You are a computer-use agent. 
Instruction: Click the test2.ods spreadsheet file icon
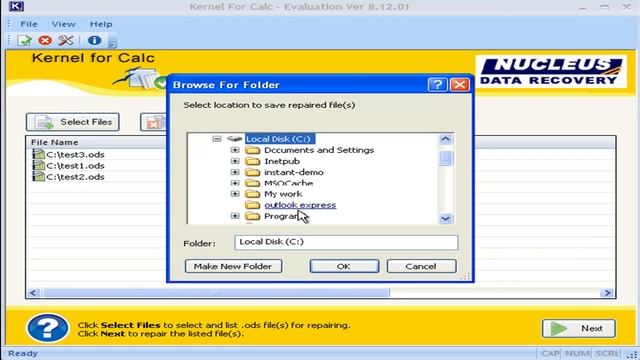[38, 176]
